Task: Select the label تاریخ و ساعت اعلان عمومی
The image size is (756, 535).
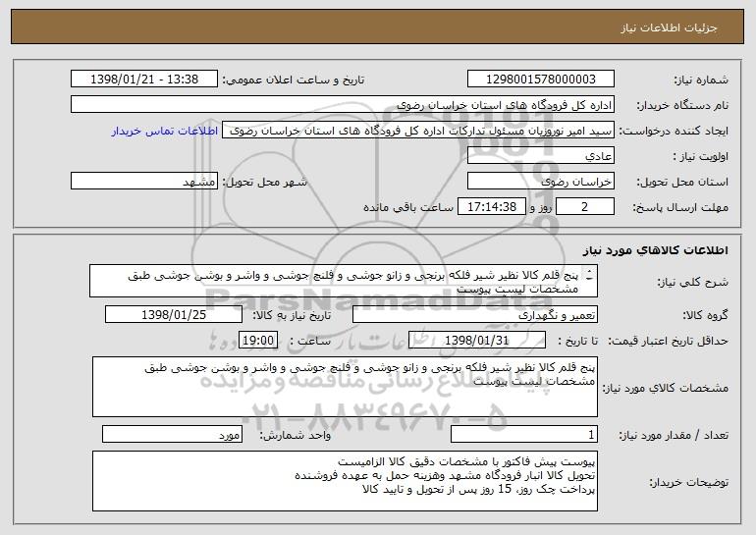Action: (294, 80)
